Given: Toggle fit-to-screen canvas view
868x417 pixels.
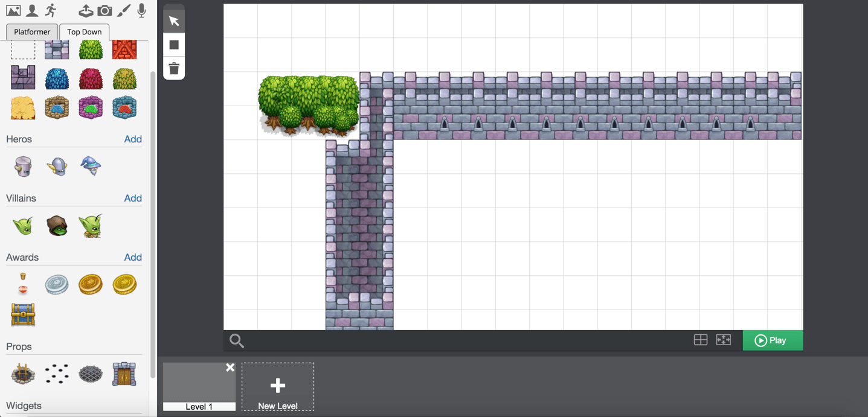Looking at the screenshot, I should click(723, 340).
